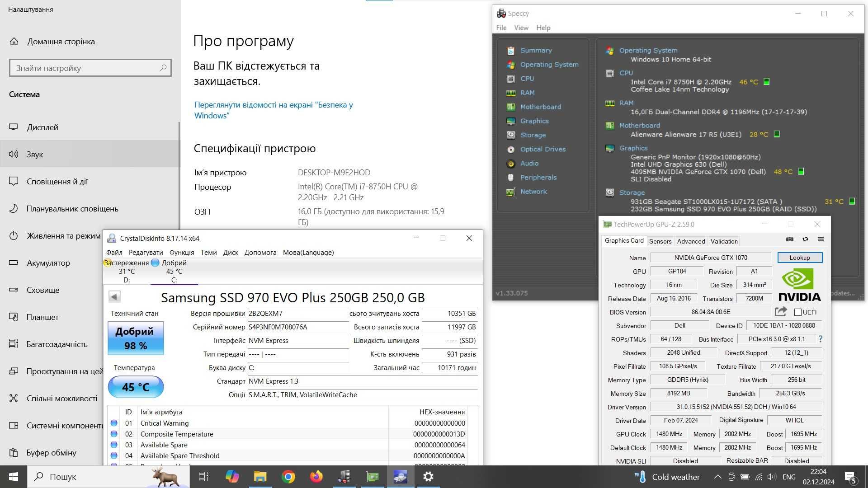Image resolution: width=868 pixels, height=488 pixels.
Task: Open the Windows security details link
Action: click(274, 110)
